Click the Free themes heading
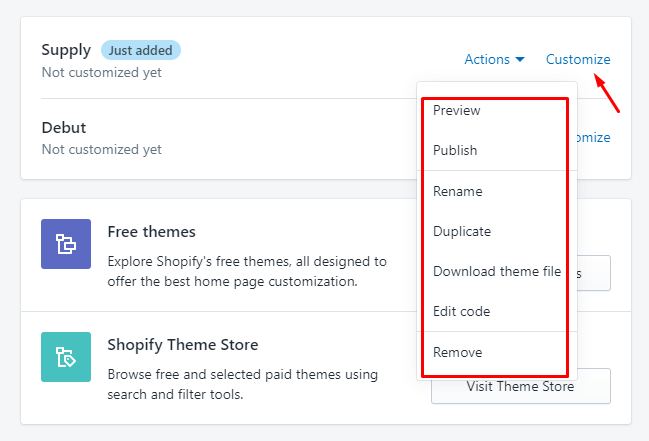649x441 pixels. 151,232
